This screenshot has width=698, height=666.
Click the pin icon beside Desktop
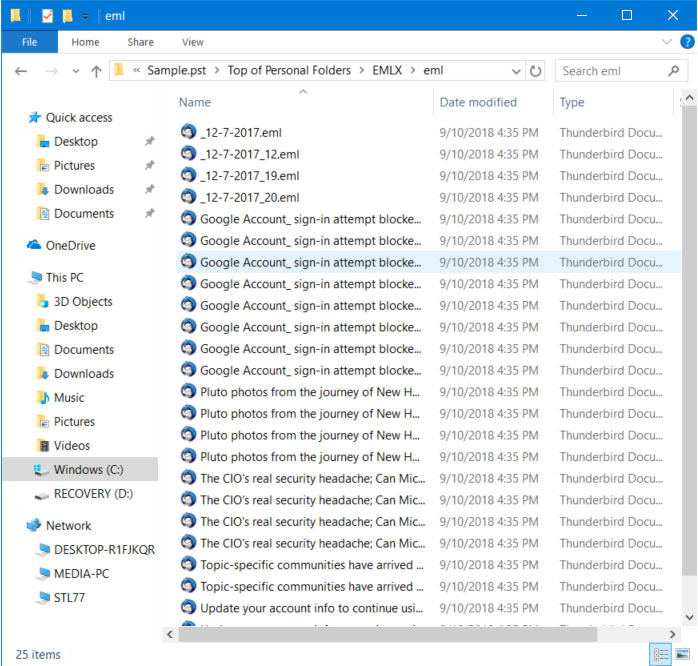149,142
